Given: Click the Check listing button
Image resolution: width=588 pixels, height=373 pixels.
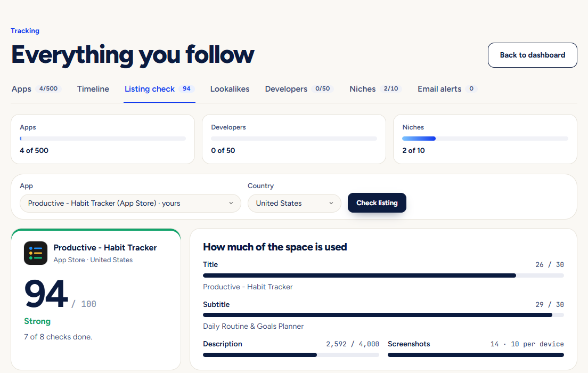Looking at the screenshot, I should [377, 202].
